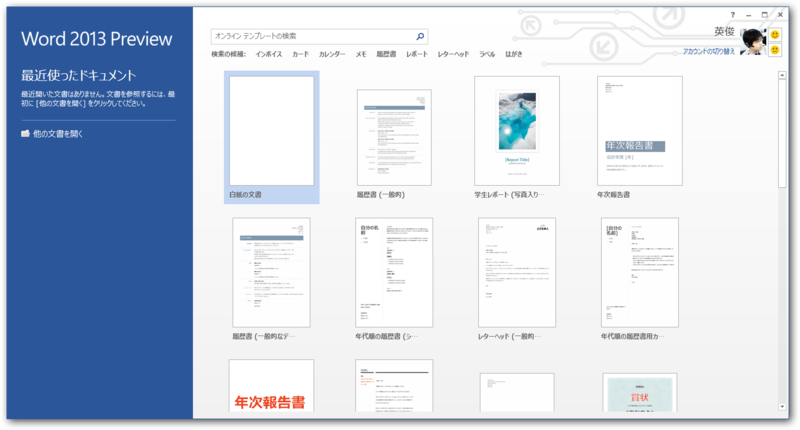Select the 年代順の履歴書 (シ… template

click(394, 272)
